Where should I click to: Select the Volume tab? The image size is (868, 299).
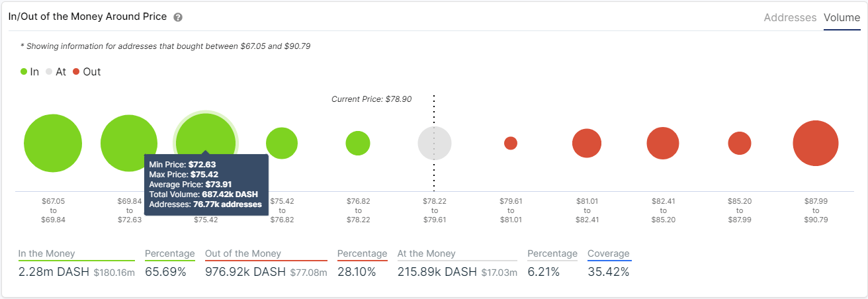(842, 18)
